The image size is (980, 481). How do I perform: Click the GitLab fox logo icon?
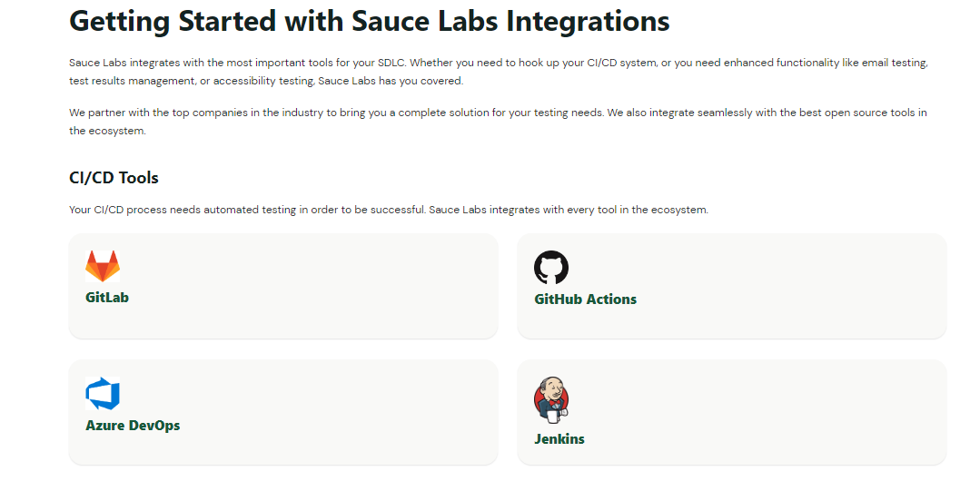(103, 267)
